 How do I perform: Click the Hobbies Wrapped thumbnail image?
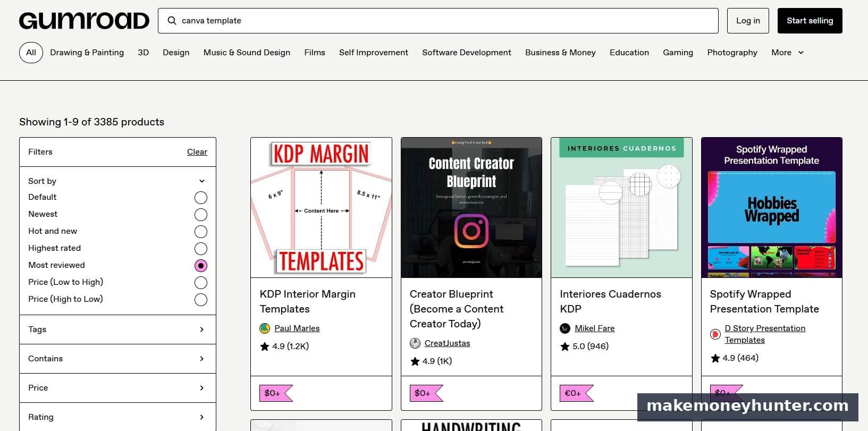[x=772, y=208]
